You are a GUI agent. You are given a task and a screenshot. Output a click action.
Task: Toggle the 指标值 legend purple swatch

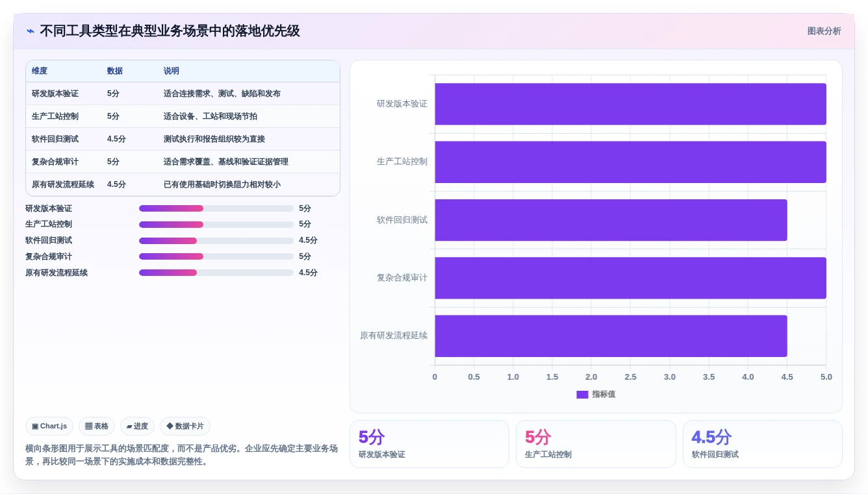tap(582, 394)
